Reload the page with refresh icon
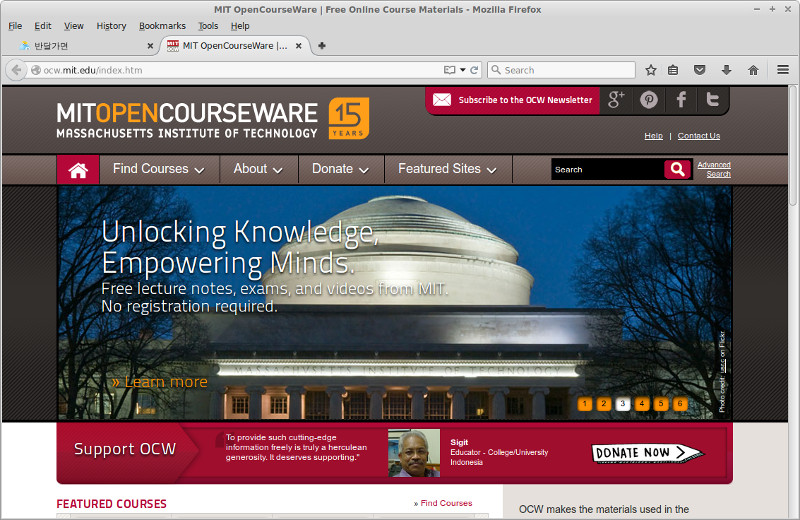Image resolution: width=800 pixels, height=520 pixels. [474, 70]
